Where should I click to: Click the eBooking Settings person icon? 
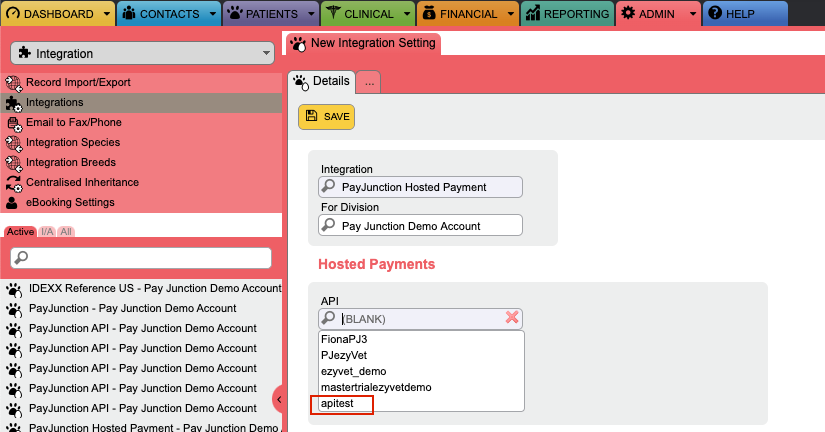pyautogui.click(x=12, y=203)
